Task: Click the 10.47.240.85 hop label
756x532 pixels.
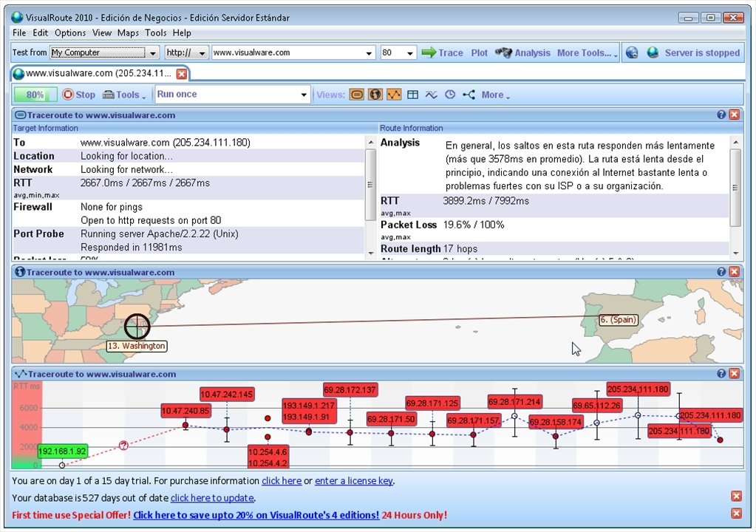Action: coord(185,411)
